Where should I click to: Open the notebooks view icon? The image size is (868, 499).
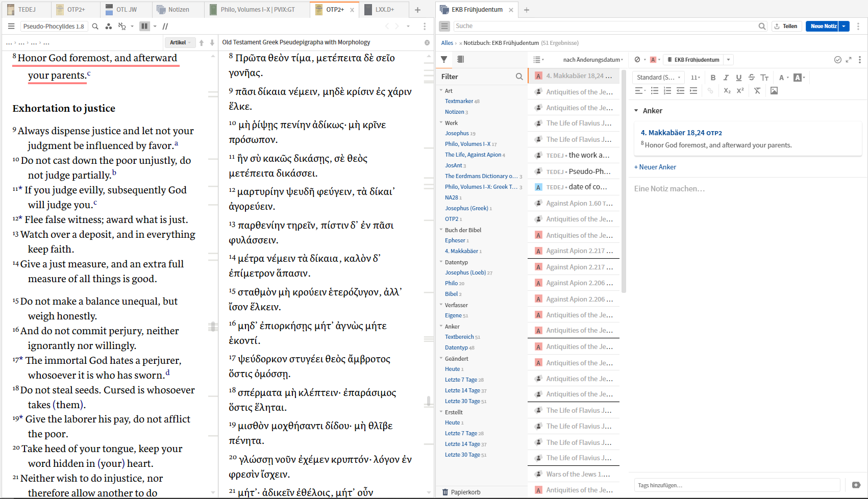[x=460, y=59]
